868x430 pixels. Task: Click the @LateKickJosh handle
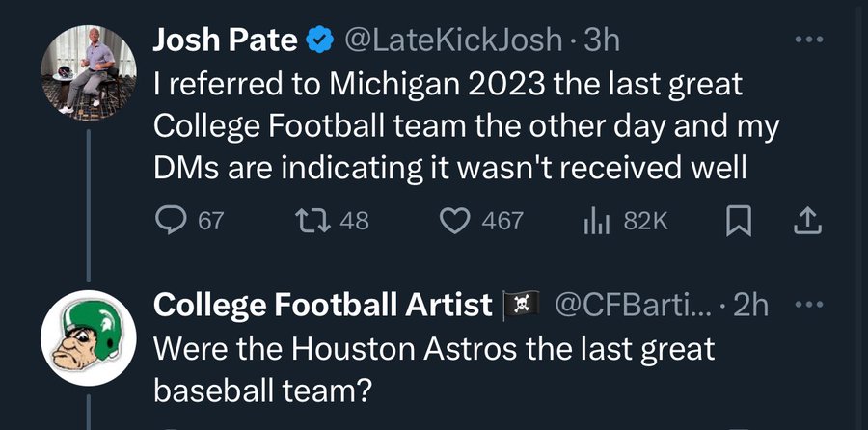(452, 40)
